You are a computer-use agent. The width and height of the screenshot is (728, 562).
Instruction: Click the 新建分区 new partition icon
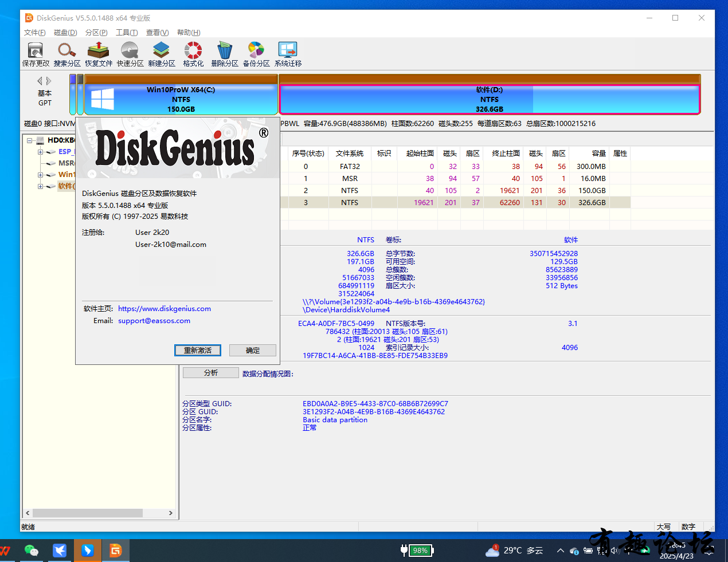tap(162, 54)
